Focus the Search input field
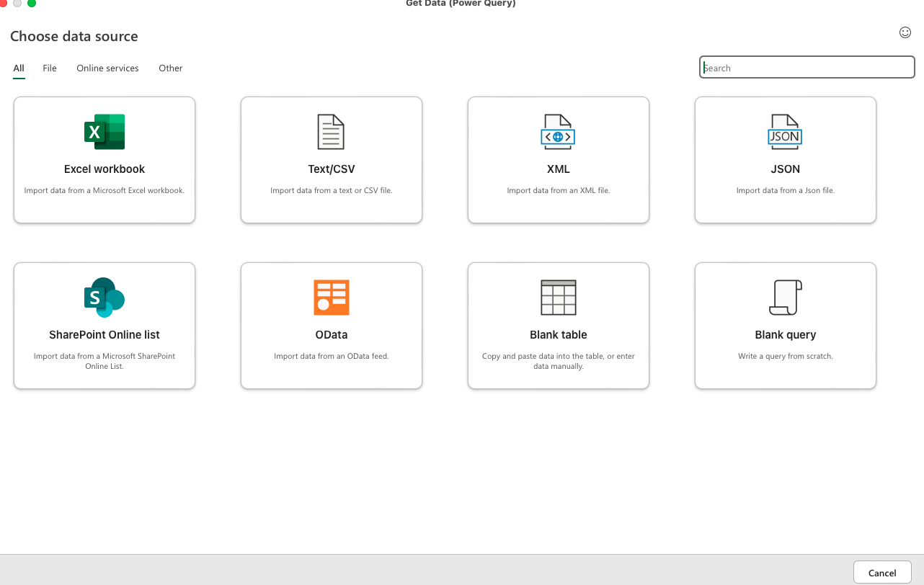924x585 pixels. [x=807, y=68]
